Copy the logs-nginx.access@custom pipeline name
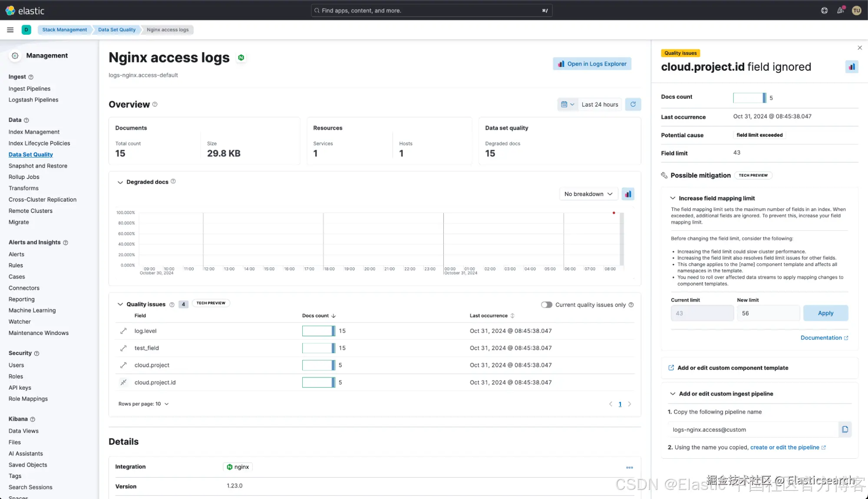The height and width of the screenshot is (499, 868). pos(845,430)
